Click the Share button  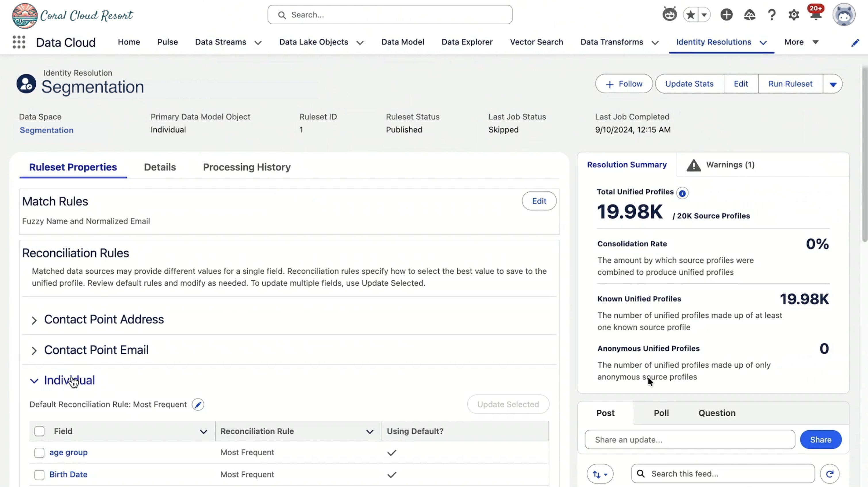[x=821, y=440]
